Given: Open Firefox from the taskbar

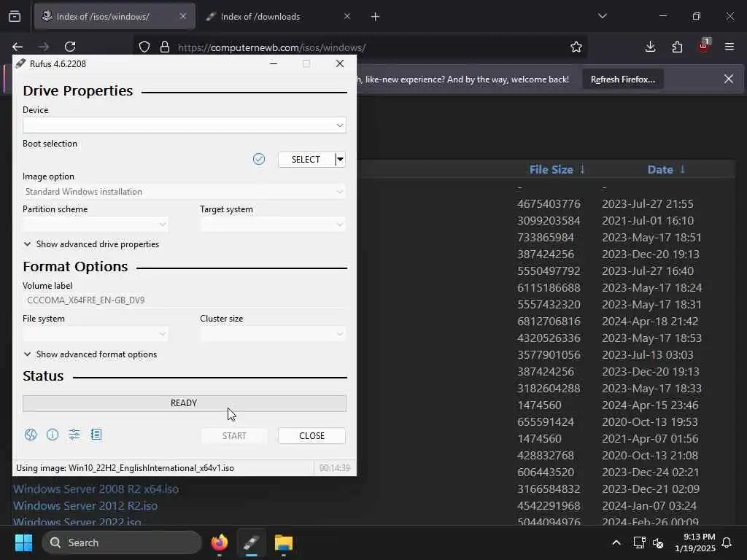Looking at the screenshot, I should (x=220, y=542).
